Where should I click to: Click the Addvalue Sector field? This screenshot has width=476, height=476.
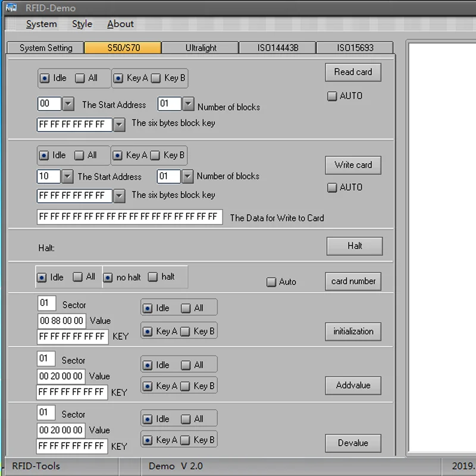point(46,359)
